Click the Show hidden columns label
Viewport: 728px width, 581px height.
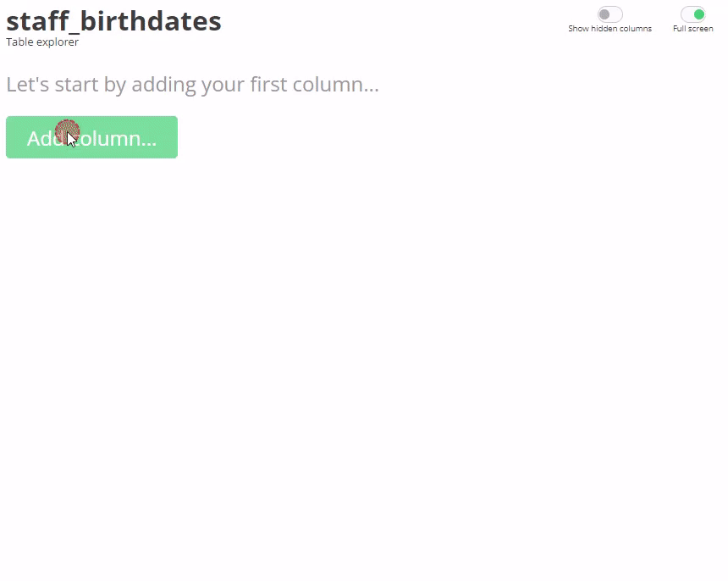pyautogui.click(x=609, y=29)
